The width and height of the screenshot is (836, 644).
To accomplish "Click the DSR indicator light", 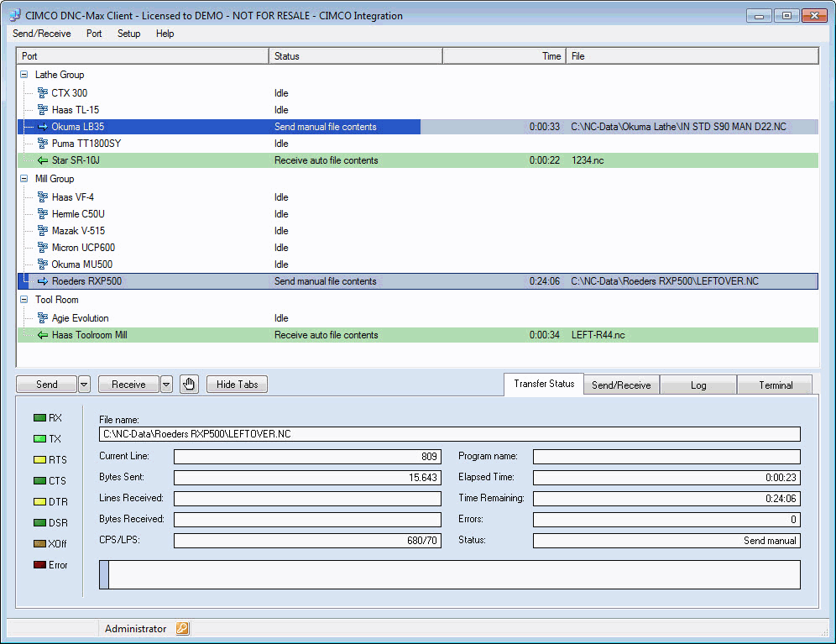I will [40, 522].
